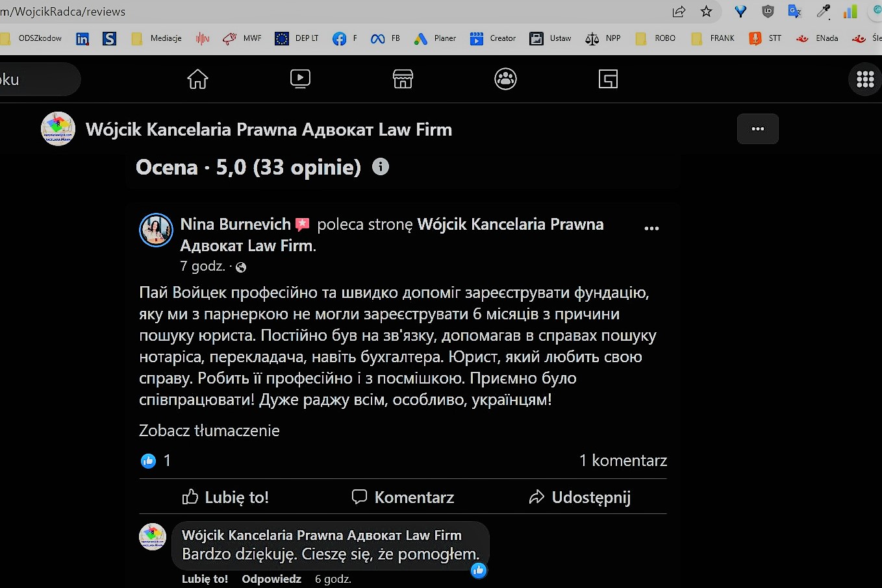Open the Ustaw bookmark

click(x=550, y=38)
